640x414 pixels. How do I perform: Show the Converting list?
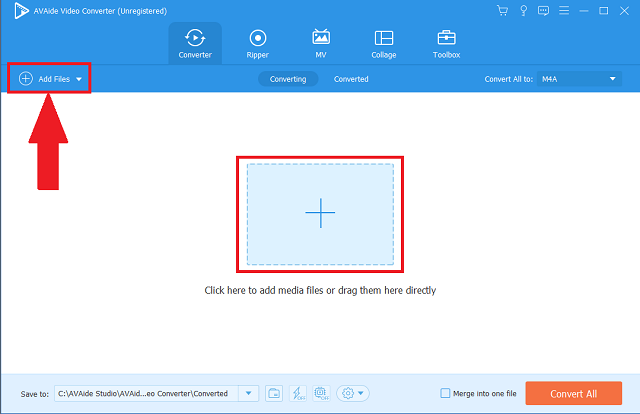tap(288, 79)
